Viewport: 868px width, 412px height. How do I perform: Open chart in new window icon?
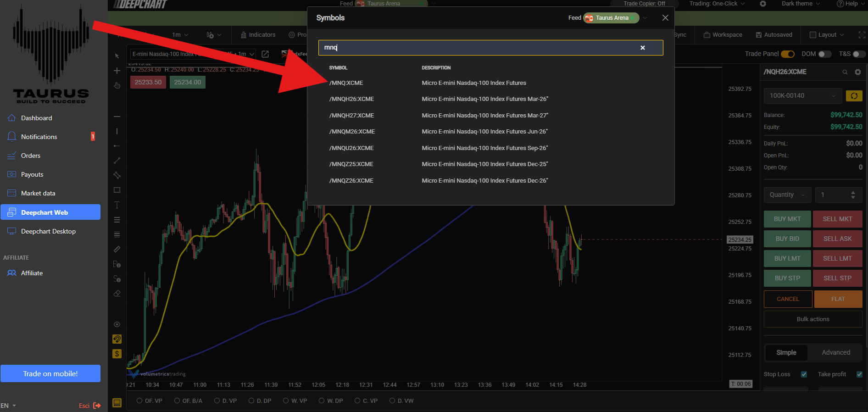(265, 54)
